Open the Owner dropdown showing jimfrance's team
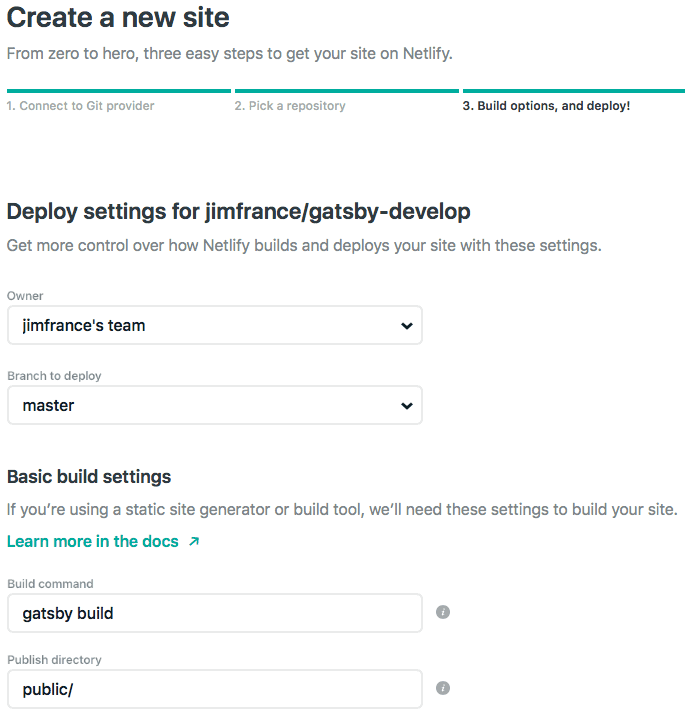Viewport: 685px width, 722px height. pos(215,325)
